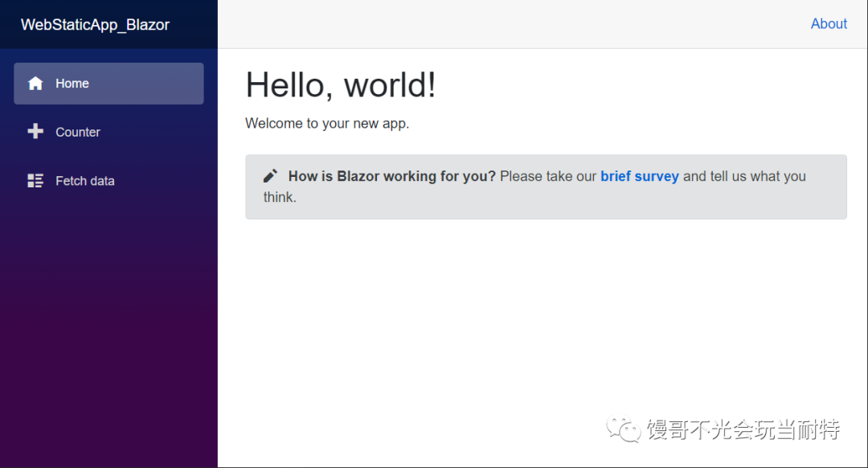Click the bold Blazor survey question text
868x468 pixels.
click(x=392, y=176)
